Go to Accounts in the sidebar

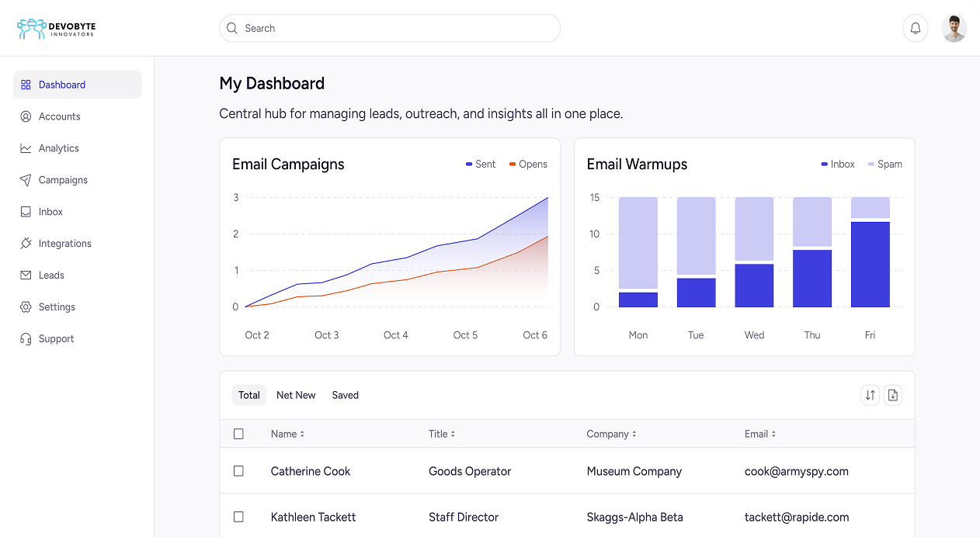(58, 116)
